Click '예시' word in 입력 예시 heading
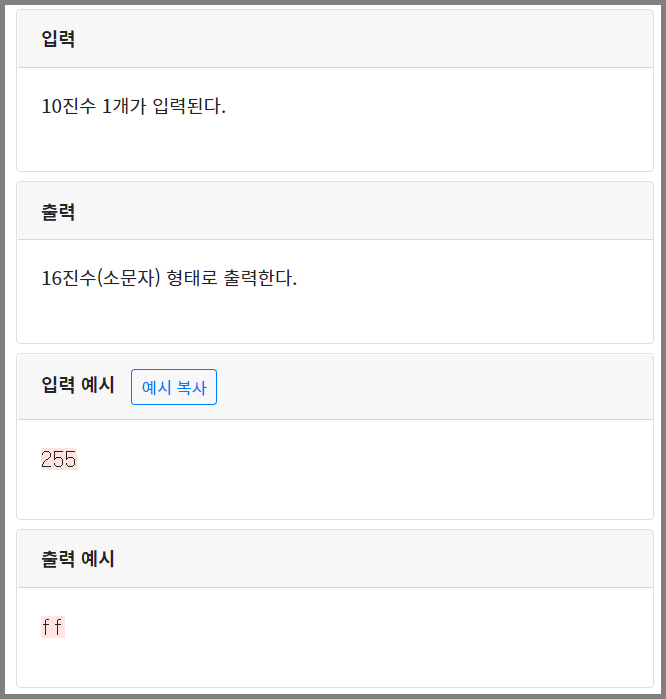The image size is (666, 699). [98, 384]
